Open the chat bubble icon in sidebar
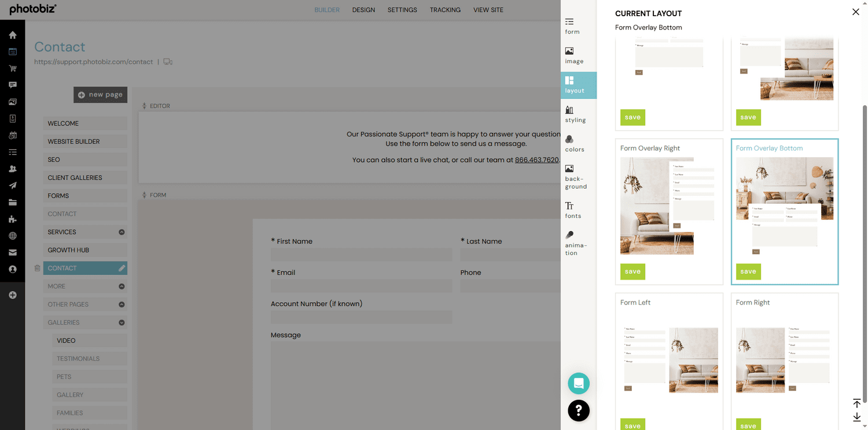The image size is (868, 430). click(13, 85)
